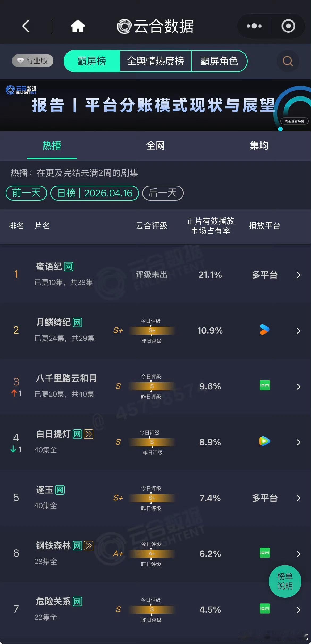The height and width of the screenshot is (644, 311).
Task: Select the 集均 tab
Action: point(260,146)
